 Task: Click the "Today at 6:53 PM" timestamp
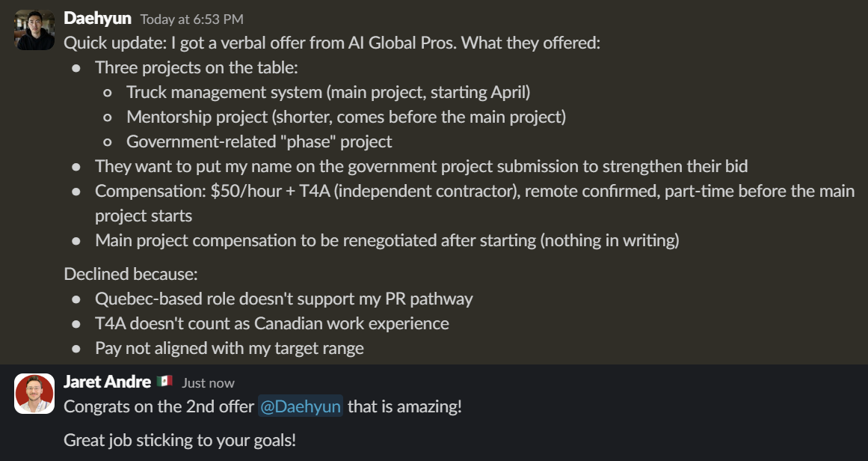pos(191,19)
